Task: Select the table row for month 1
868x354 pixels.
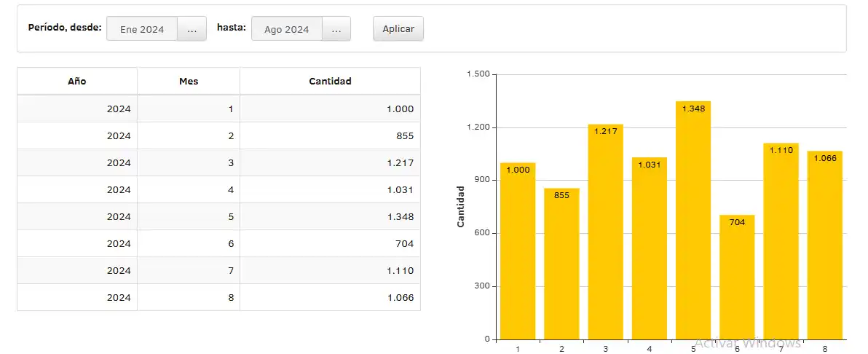Action: pyautogui.click(x=218, y=109)
